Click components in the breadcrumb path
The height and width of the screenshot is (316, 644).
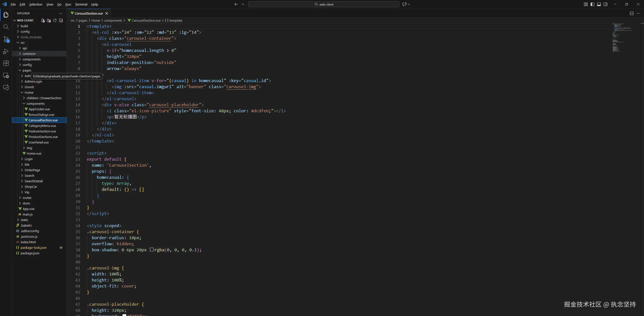coord(113,20)
